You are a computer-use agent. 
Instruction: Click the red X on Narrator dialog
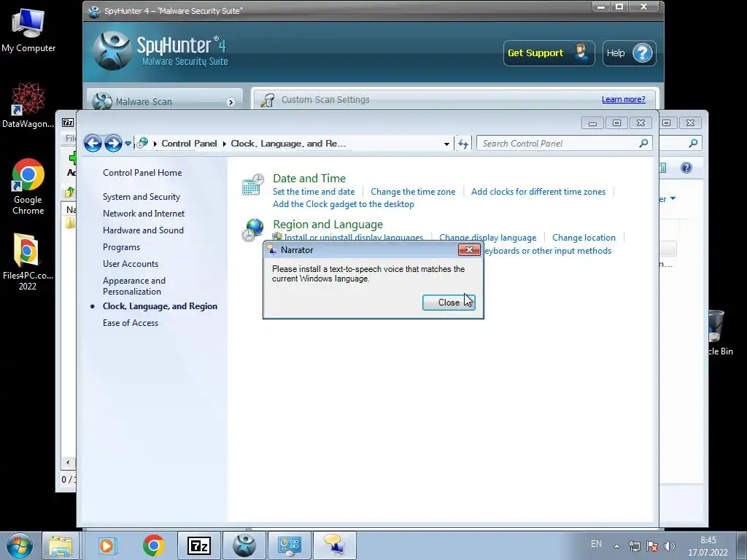pyautogui.click(x=469, y=249)
